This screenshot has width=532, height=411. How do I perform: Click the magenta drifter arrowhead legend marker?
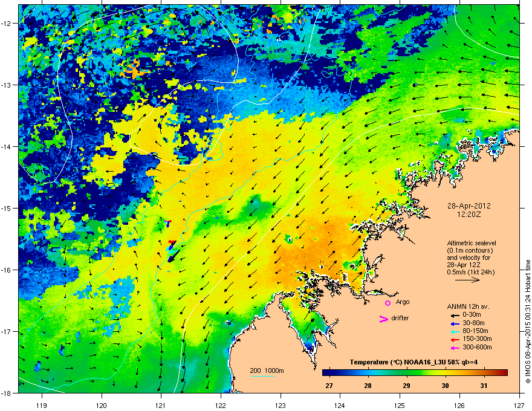tap(384, 319)
